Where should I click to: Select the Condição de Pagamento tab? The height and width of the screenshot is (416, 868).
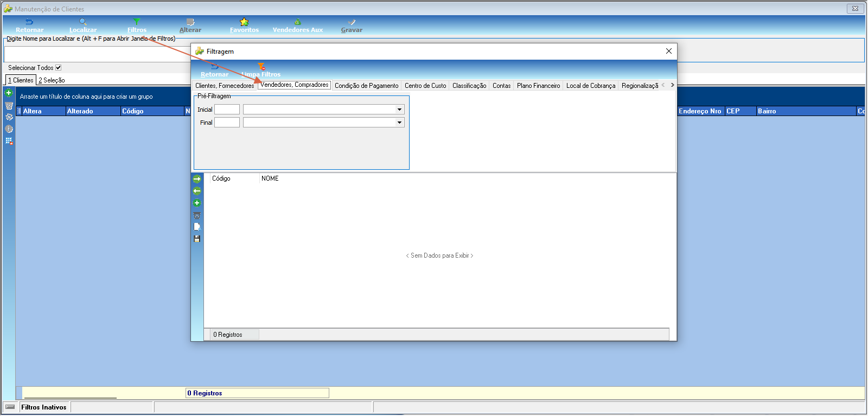[x=366, y=86]
